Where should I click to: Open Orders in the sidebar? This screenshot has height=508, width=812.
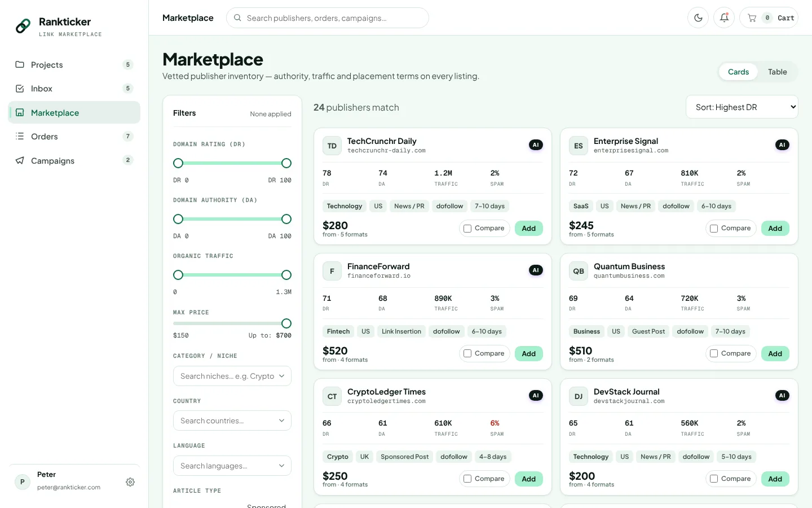[x=74, y=136]
